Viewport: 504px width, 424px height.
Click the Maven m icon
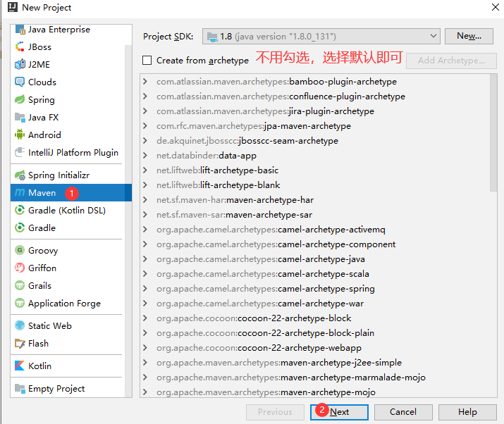pos(20,192)
